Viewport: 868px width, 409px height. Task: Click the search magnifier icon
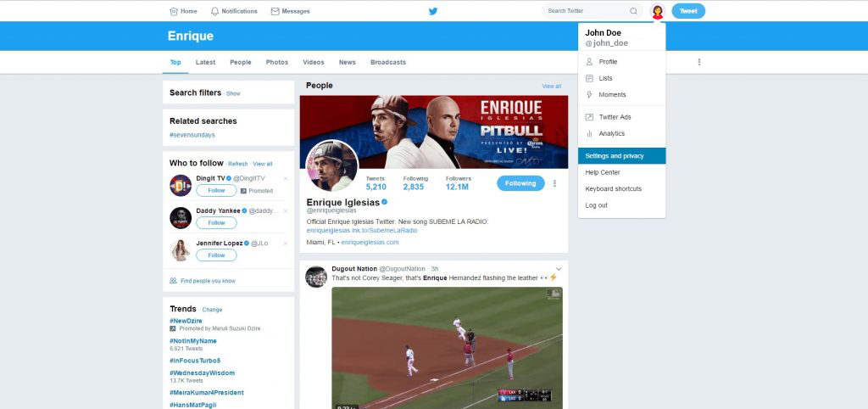633,11
